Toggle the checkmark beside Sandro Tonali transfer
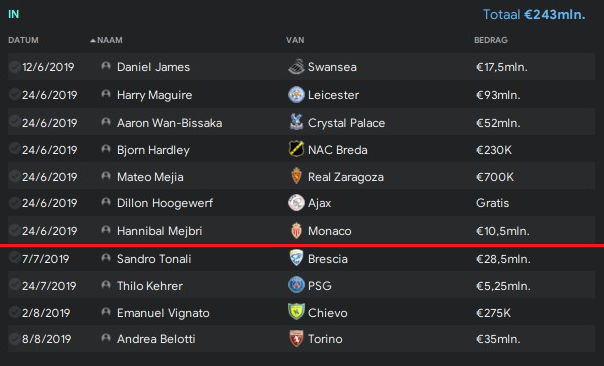 click(x=15, y=258)
